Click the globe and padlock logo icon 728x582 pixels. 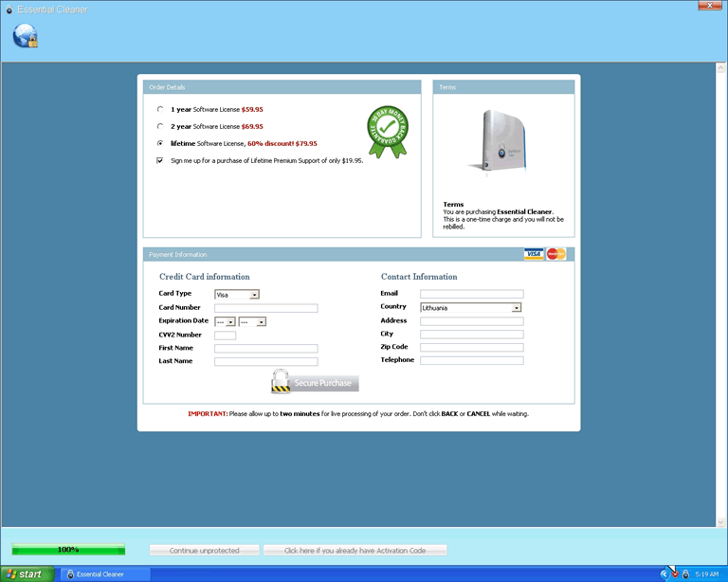tap(25, 35)
